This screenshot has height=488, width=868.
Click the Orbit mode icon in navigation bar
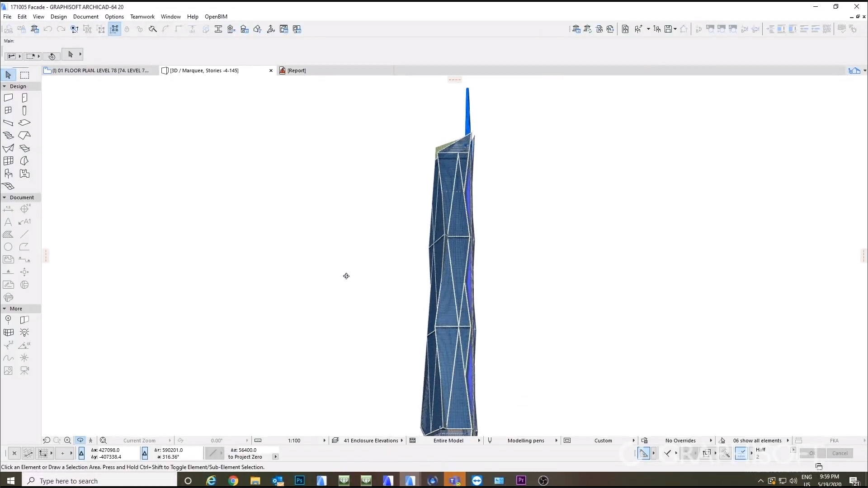[80, 440]
